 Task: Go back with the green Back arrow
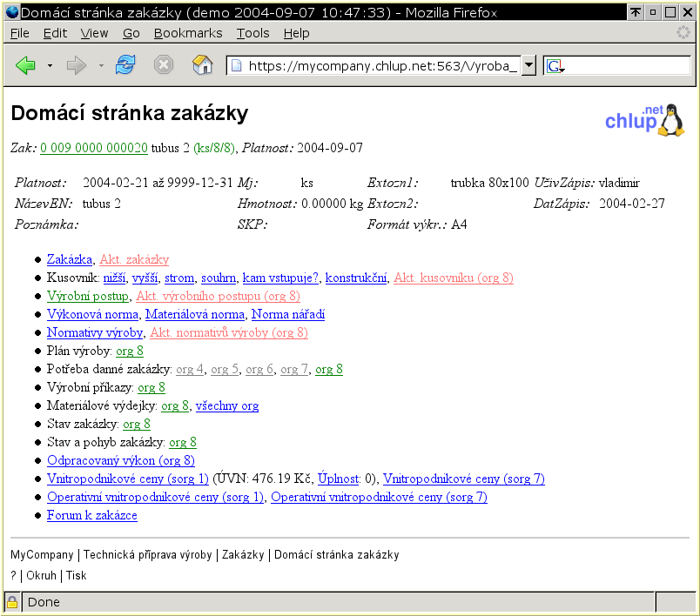pos(25,65)
